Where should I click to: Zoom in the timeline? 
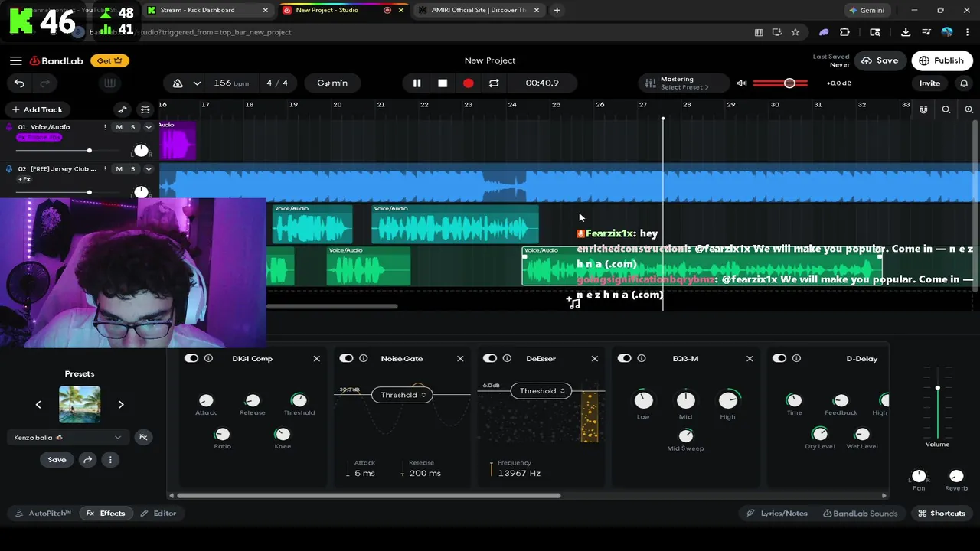(x=969, y=109)
